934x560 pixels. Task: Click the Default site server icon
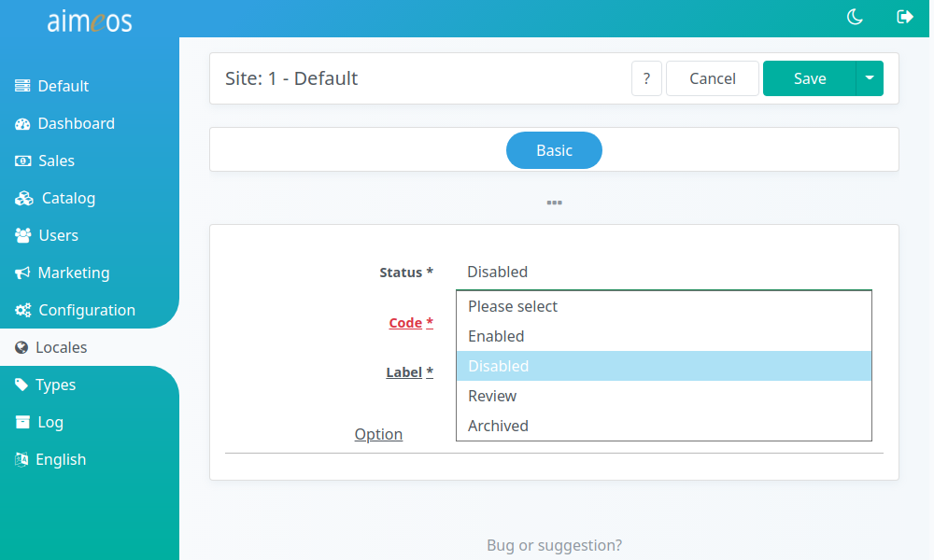(22, 86)
